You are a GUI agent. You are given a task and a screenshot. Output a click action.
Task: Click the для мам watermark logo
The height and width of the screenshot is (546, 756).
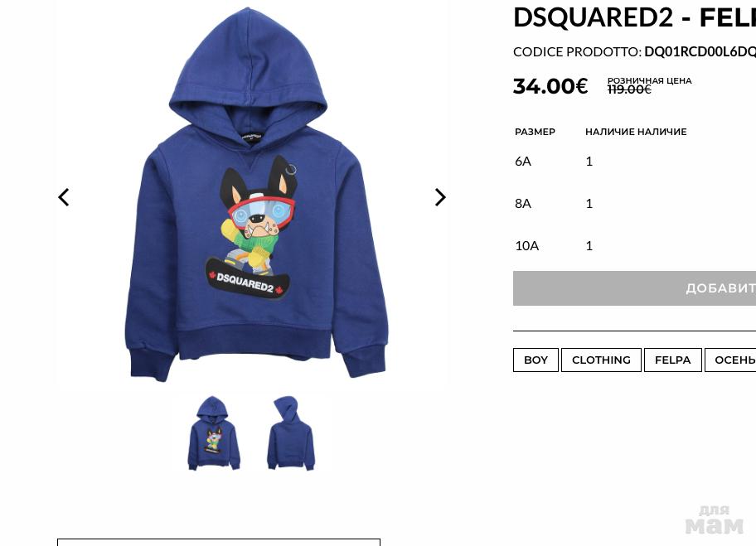(x=714, y=519)
